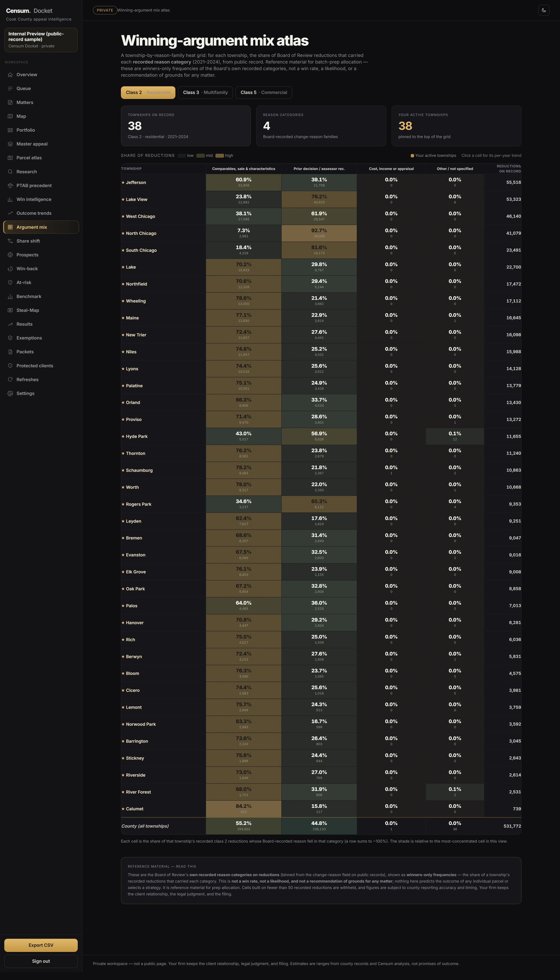This screenshot has height=980, width=560.
Task: Select Class 2 Residential tab
Action: coord(148,93)
